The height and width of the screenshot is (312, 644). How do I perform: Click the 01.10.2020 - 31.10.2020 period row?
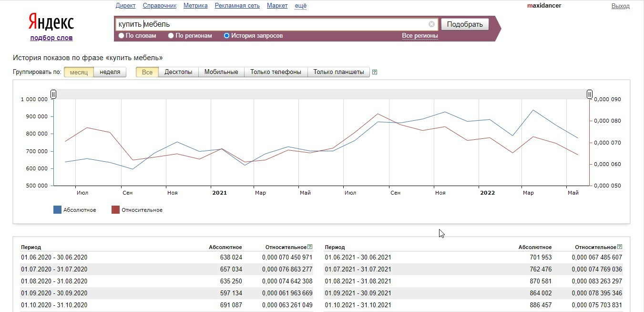(166, 305)
